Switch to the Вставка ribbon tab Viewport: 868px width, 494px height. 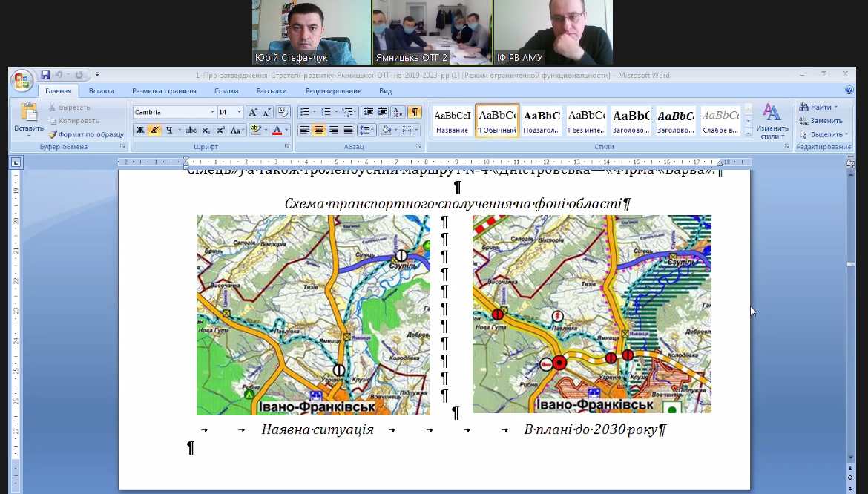click(x=102, y=91)
